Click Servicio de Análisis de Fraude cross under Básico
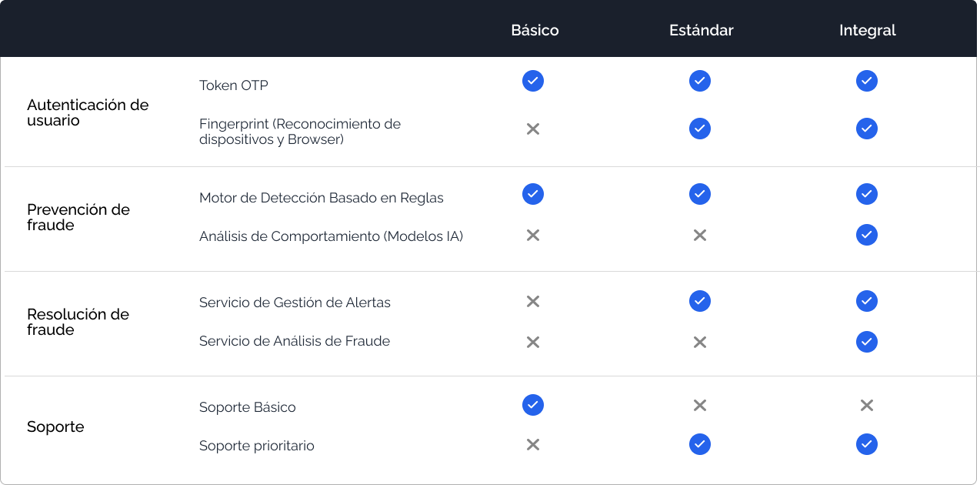 pos(533,342)
